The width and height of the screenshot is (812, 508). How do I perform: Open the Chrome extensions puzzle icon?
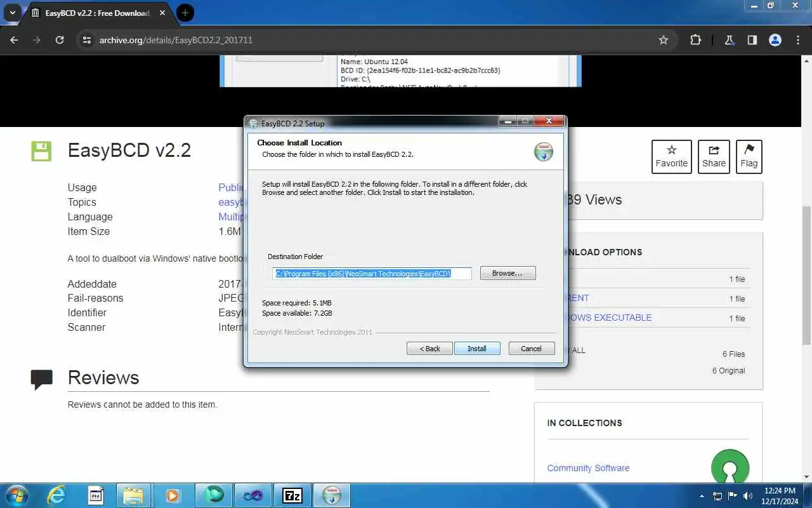click(695, 40)
